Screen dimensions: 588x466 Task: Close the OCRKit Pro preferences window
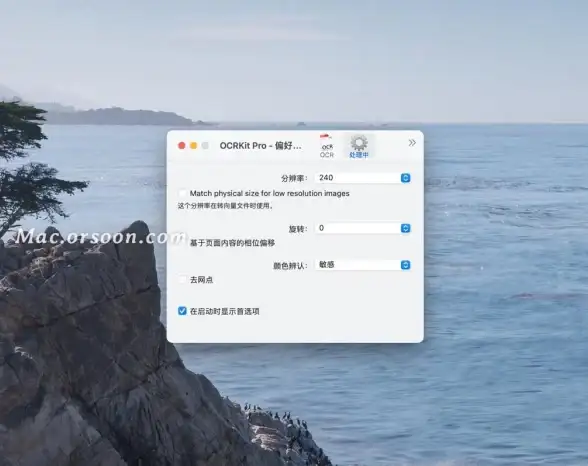(x=182, y=145)
